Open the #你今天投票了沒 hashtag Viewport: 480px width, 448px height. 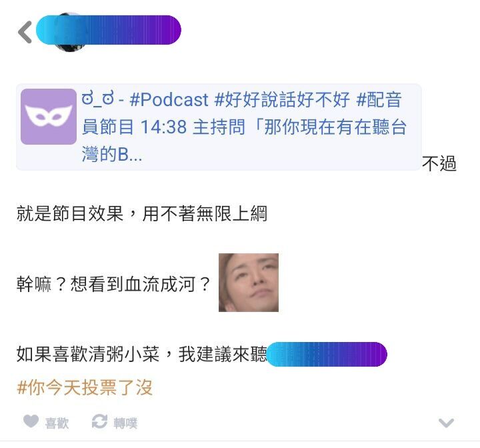(x=85, y=387)
